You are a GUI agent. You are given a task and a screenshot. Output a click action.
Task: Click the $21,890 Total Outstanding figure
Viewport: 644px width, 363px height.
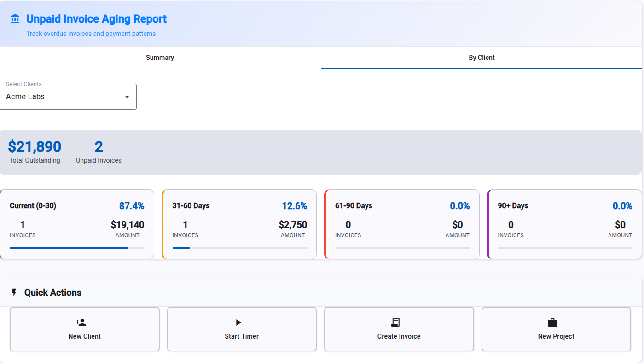pyautogui.click(x=35, y=147)
